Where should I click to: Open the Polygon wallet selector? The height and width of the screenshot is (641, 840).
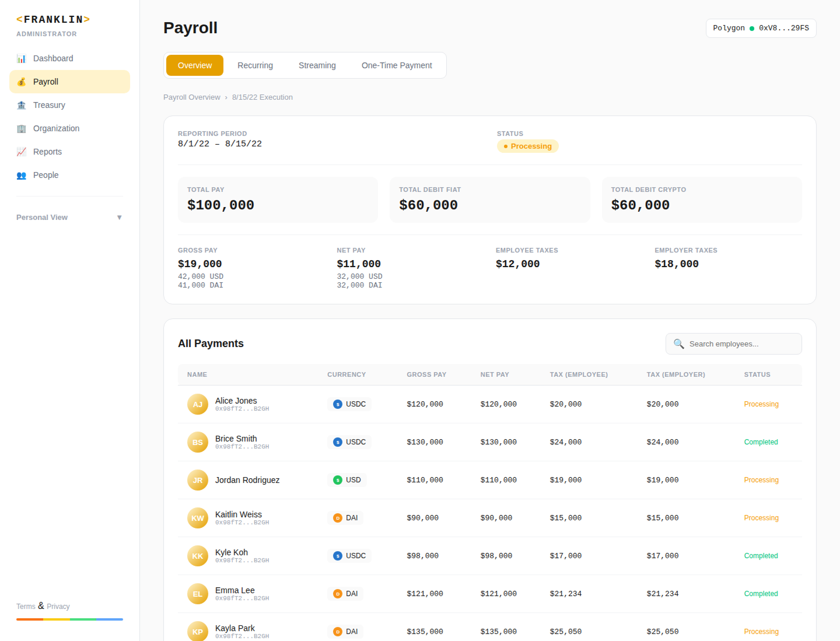[761, 28]
